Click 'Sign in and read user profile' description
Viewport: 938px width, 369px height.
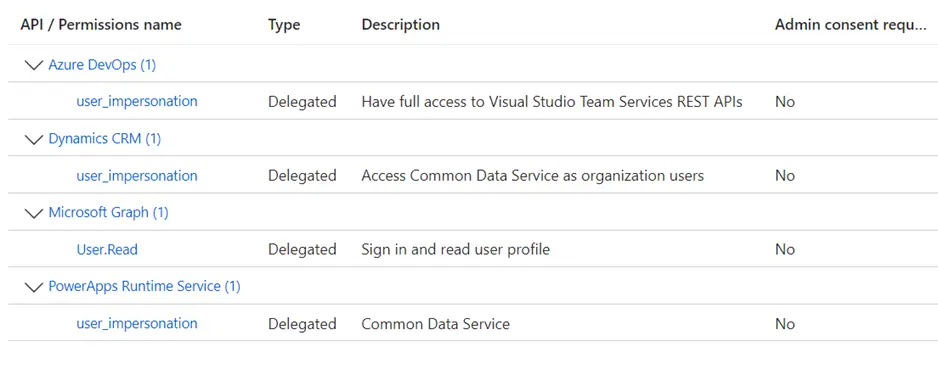(455, 249)
